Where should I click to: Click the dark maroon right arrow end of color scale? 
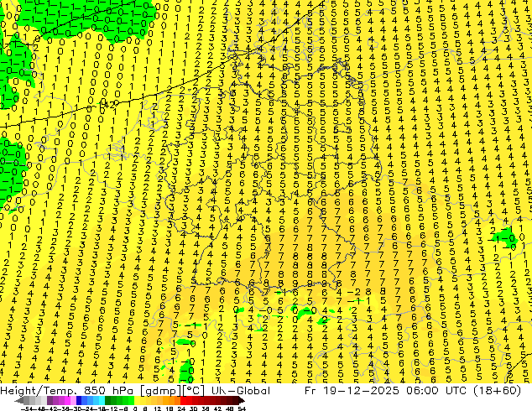(241, 401)
